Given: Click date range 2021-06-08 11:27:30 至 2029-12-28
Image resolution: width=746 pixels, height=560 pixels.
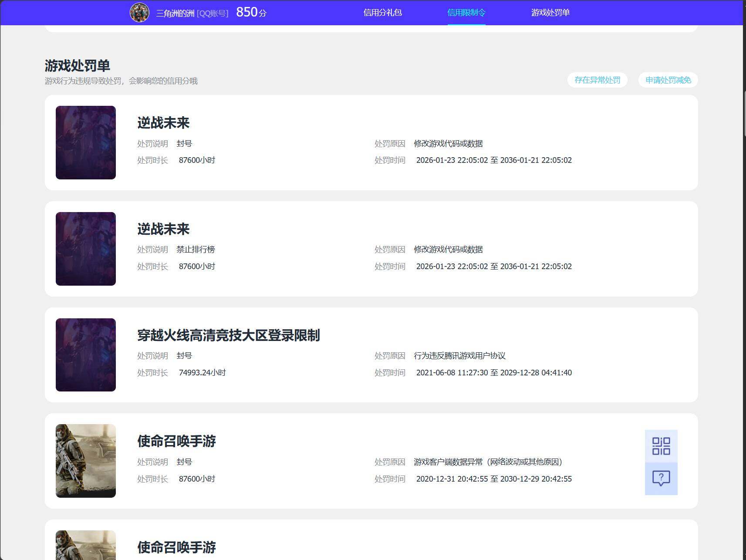Looking at the screenshot, I should [494, 373].
